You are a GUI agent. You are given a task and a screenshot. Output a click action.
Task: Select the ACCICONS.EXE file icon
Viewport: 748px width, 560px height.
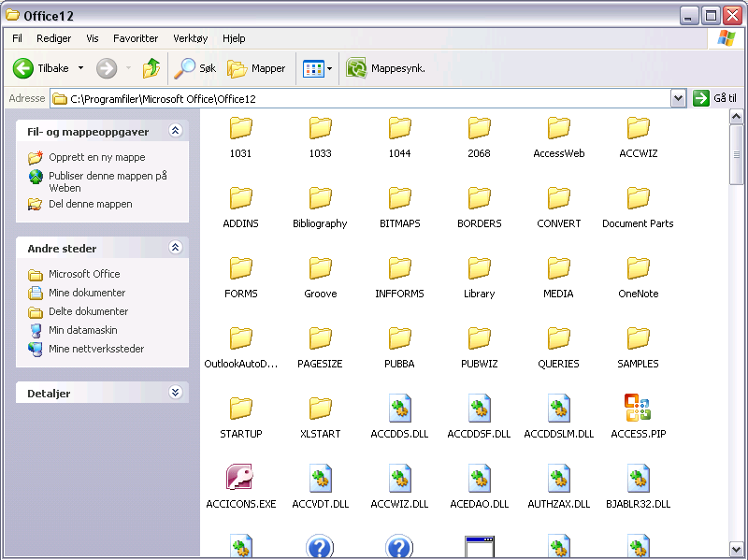[x=240, y=478]
